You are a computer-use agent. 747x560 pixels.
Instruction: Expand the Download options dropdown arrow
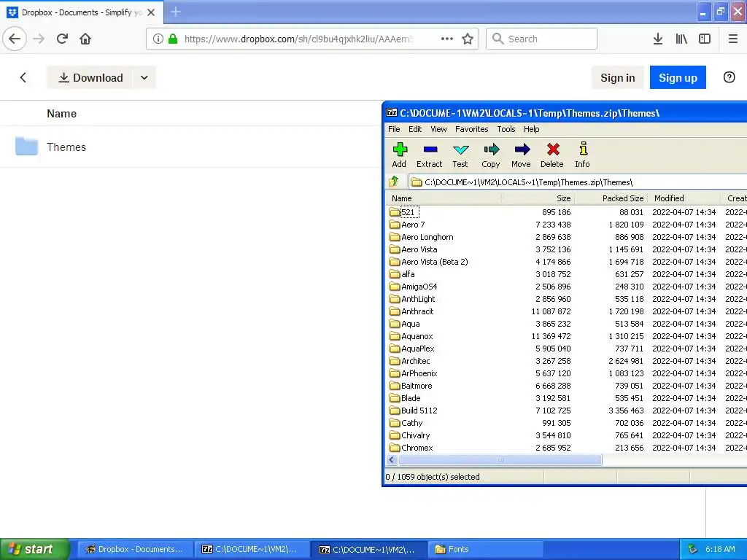144,77
